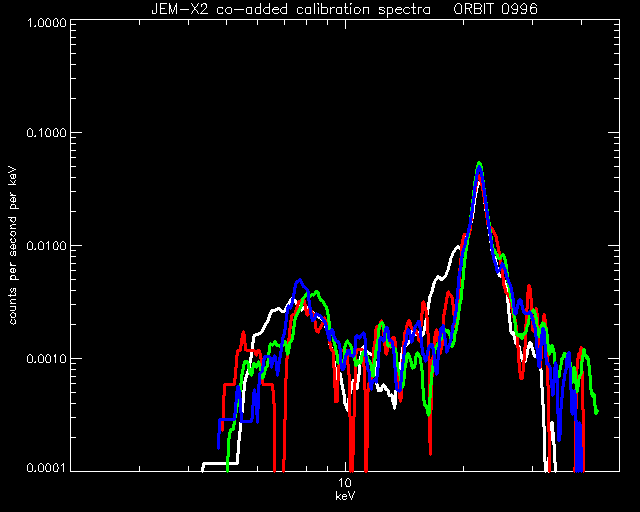640x512 pixels.
Task: Click the green curve's rightmost endpoint
Action: pyautogui.click(x=597, y=412)
